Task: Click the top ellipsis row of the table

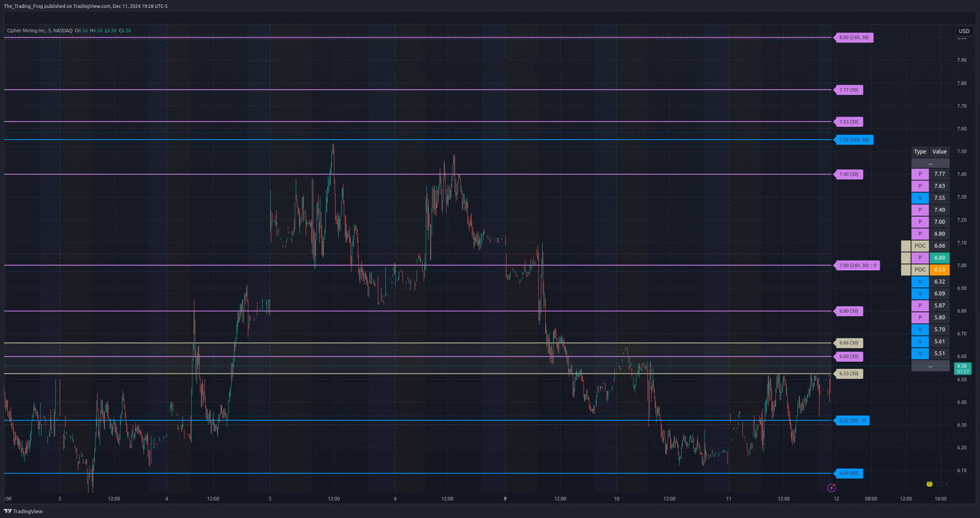Action: (x=930, y=163)
